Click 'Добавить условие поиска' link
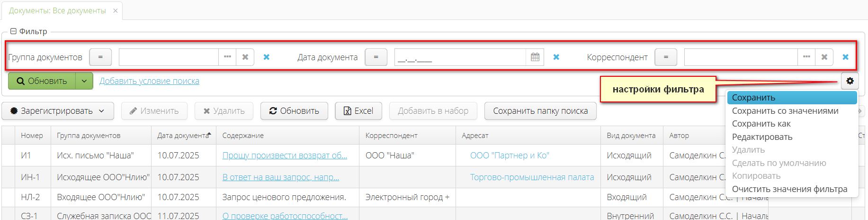The width and height of the screenshot is (868, 220). click(x=149, y=81)
